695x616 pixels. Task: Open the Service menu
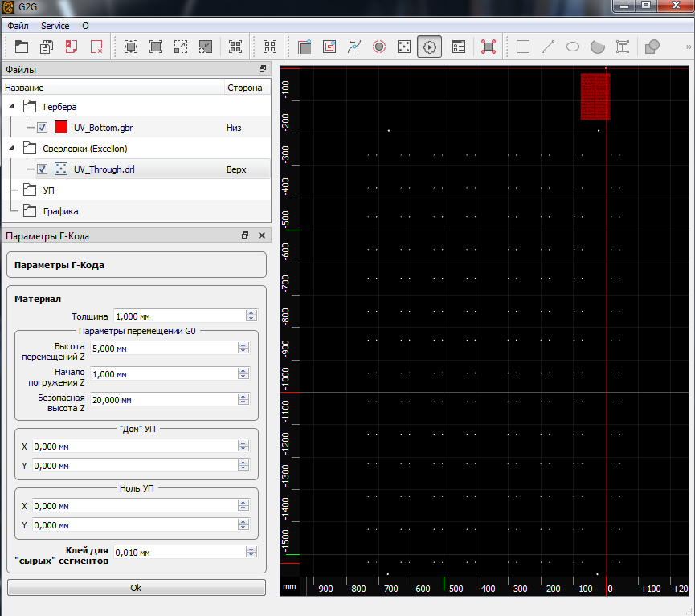(x=55, y=26)
